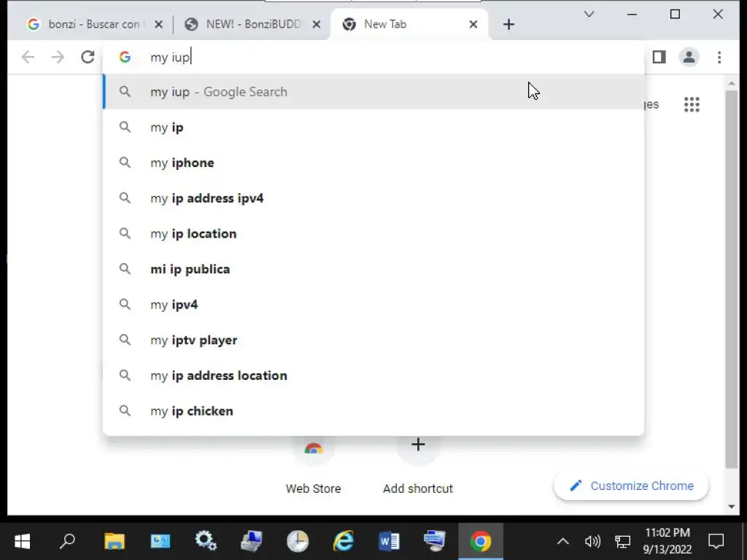Screen dimensions: 747x560
Task: Click the Google G icon in address bar
Action: (x=125, y=57)
